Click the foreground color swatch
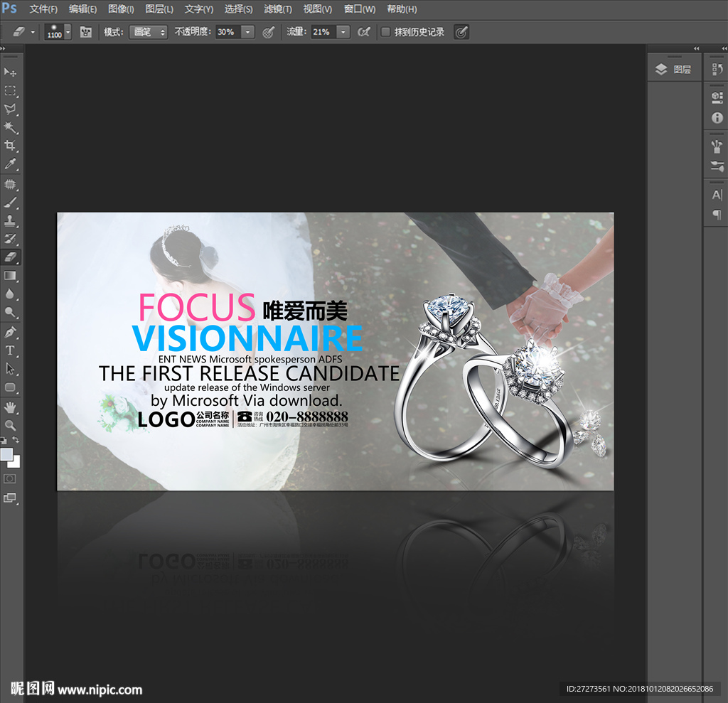 pyautogui.click(x=6, y=454)
